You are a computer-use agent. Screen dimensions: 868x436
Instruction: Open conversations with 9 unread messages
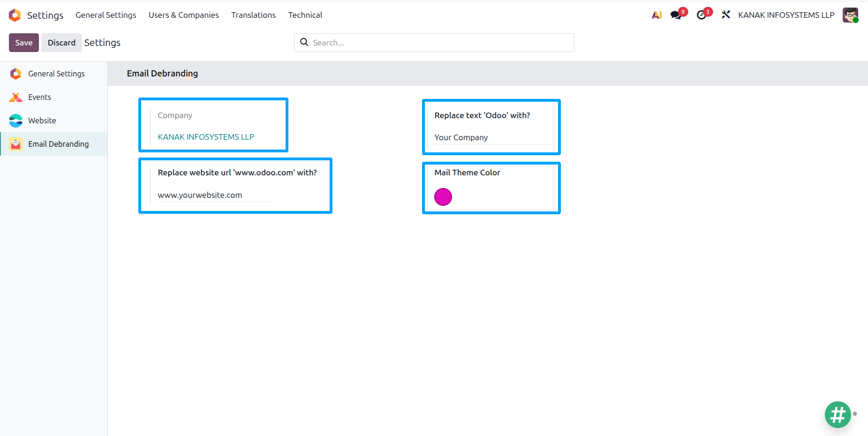pyautogui.click(x=678, y=14)
